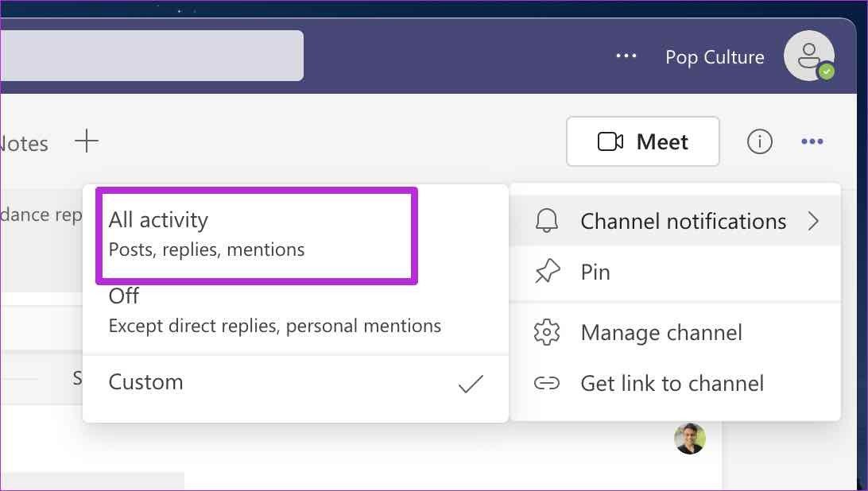Turn notifications Off except direct replies

point(295,311)
